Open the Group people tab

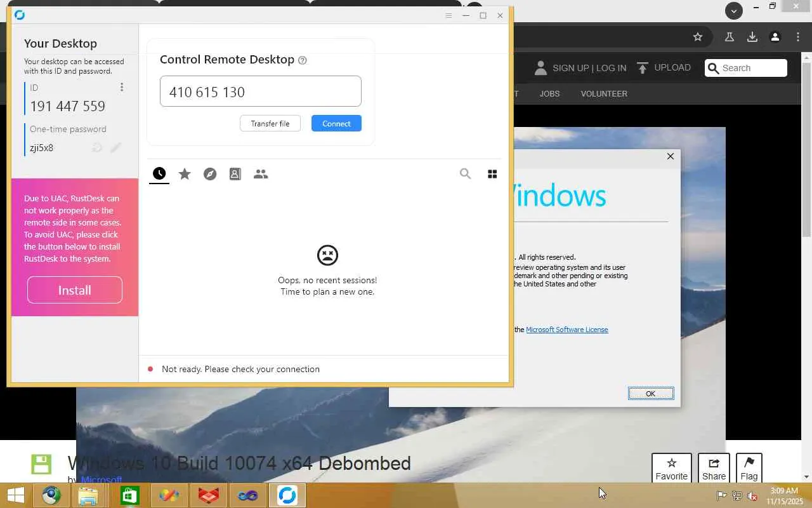point(261,174)
